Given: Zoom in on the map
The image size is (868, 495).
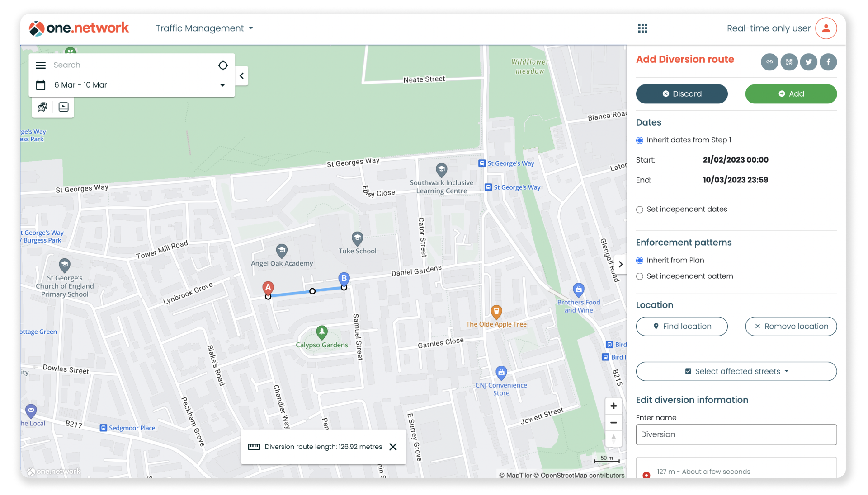Looking at the screenshot, I should 613,406.
